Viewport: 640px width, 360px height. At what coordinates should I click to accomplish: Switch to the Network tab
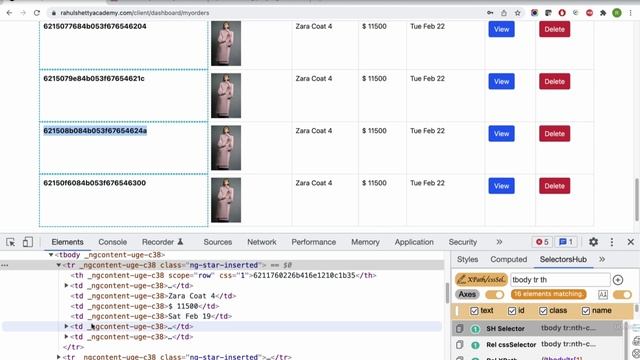pos(262,242)
